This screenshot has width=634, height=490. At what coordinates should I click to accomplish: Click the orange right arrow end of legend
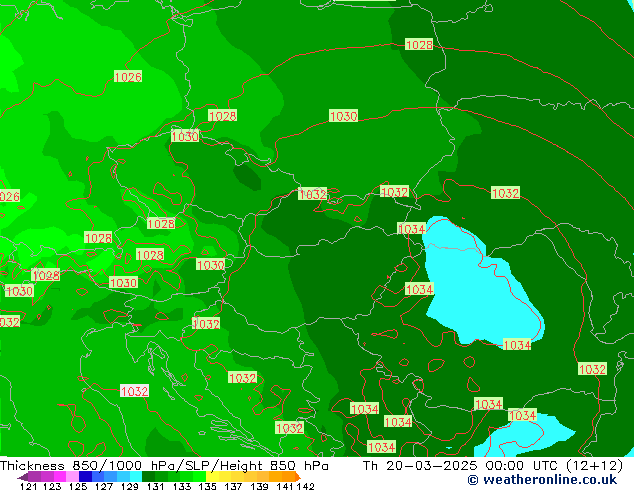[x=298, y=477]
